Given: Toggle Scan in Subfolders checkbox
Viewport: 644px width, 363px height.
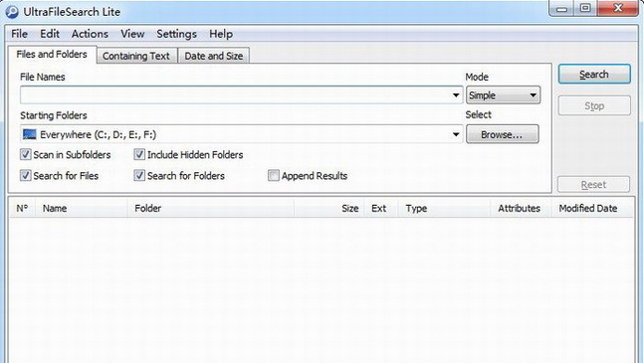Looking at the screenshot, I should 26,154.
